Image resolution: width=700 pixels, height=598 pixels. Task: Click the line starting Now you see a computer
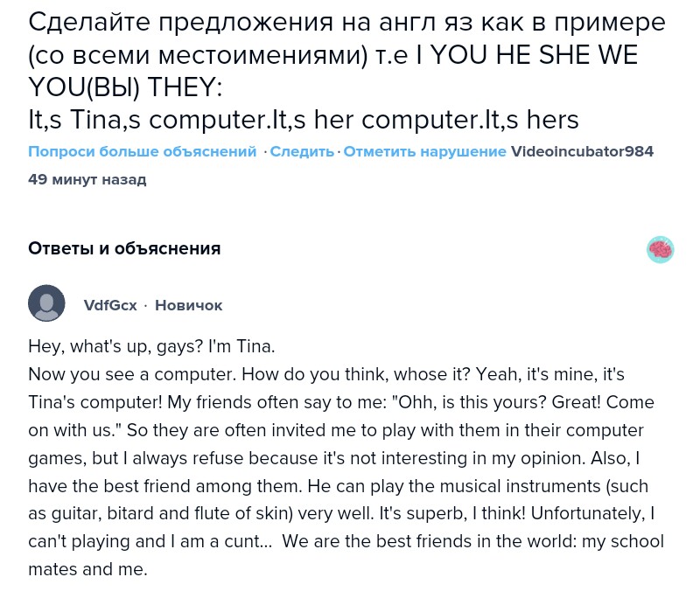pos(326,374)
